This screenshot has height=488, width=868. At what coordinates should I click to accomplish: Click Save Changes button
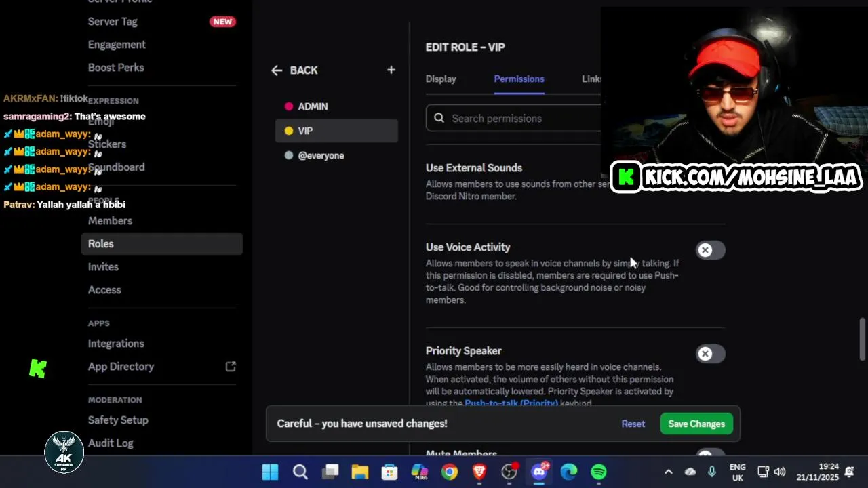coord(696,424)
